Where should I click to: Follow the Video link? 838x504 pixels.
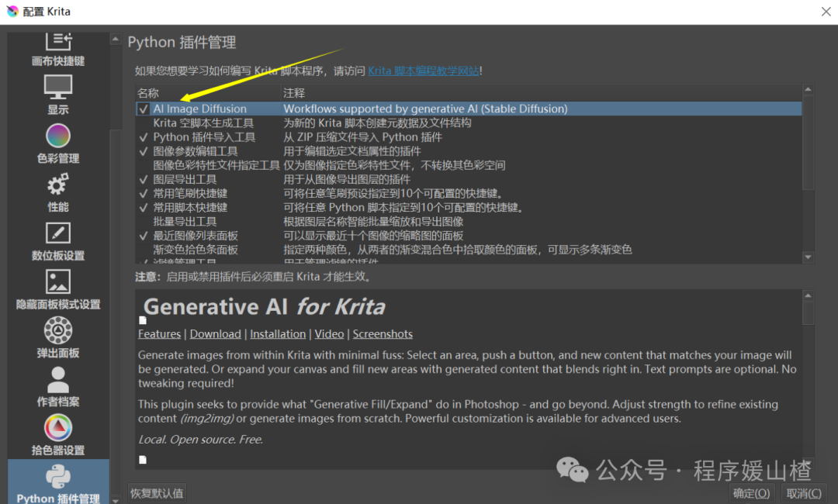pos(329,334)
